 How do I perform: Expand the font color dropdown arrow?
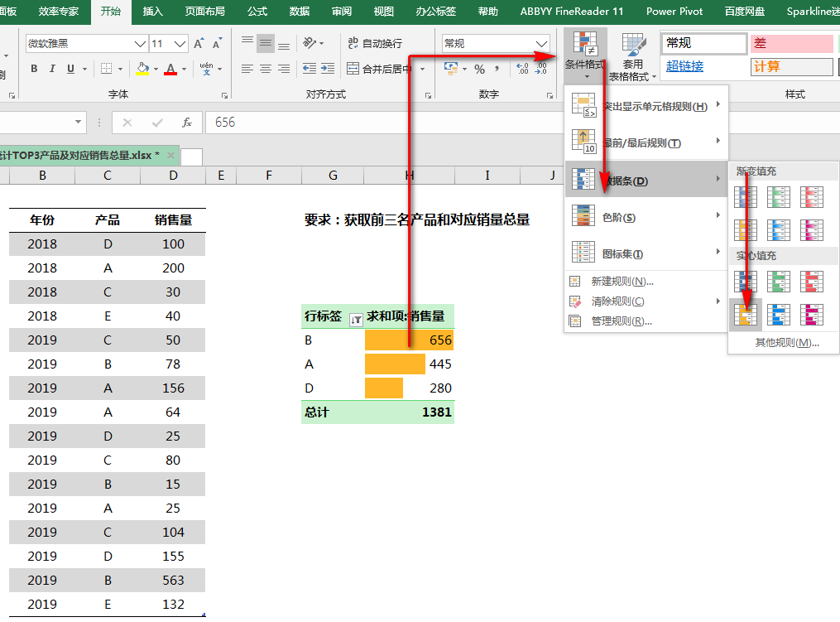[184, 70]
